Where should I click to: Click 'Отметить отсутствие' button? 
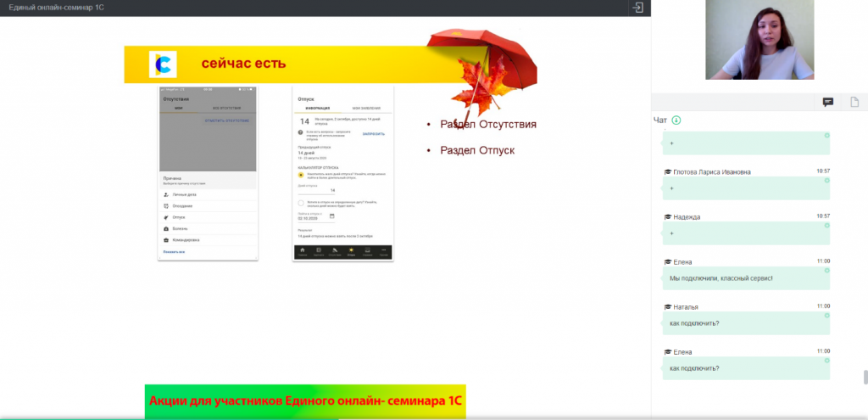pos(227,121)
